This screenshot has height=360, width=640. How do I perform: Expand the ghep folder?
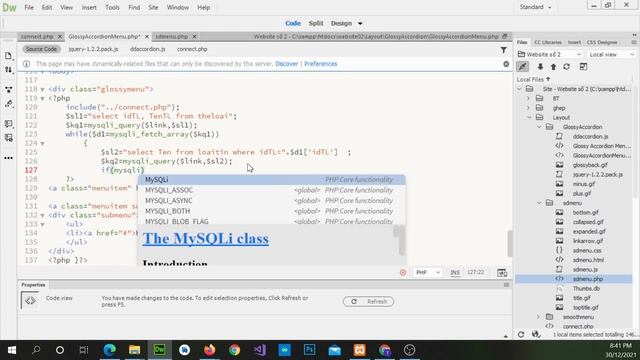click(x=528, y=108)
